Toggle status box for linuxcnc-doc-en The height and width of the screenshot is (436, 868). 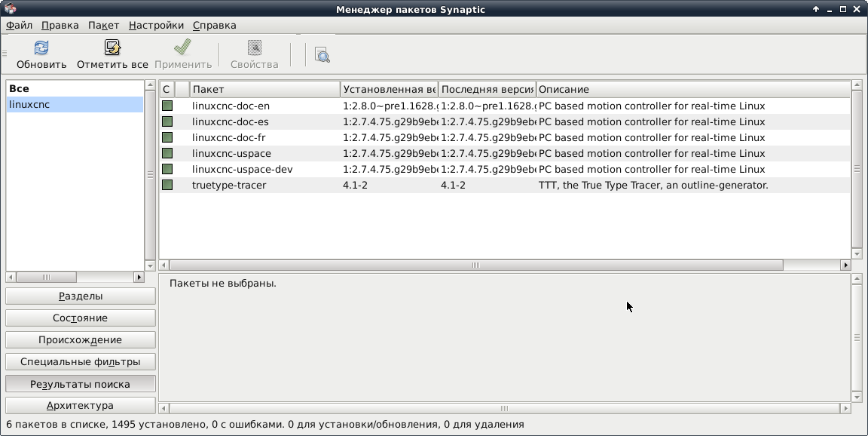[167, 106]
